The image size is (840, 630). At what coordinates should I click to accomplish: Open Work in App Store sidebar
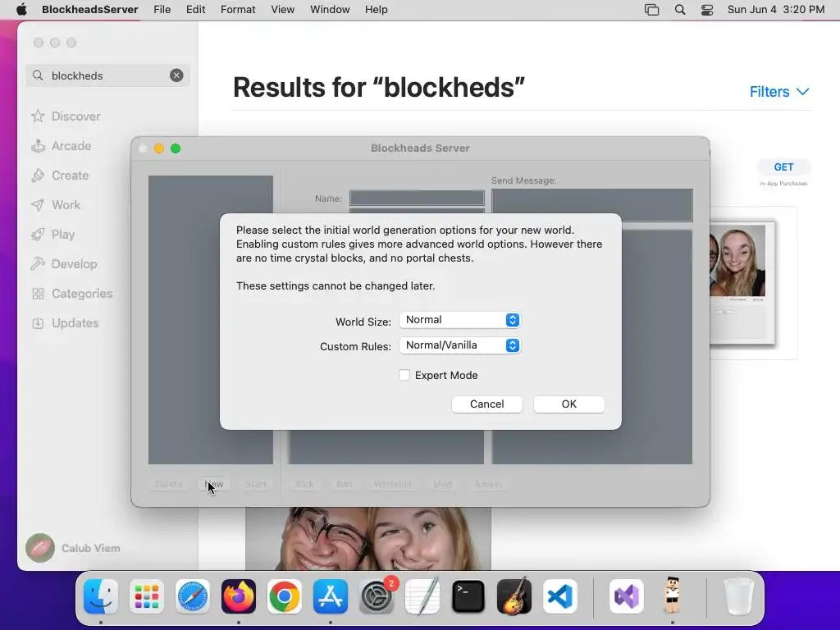56,204
